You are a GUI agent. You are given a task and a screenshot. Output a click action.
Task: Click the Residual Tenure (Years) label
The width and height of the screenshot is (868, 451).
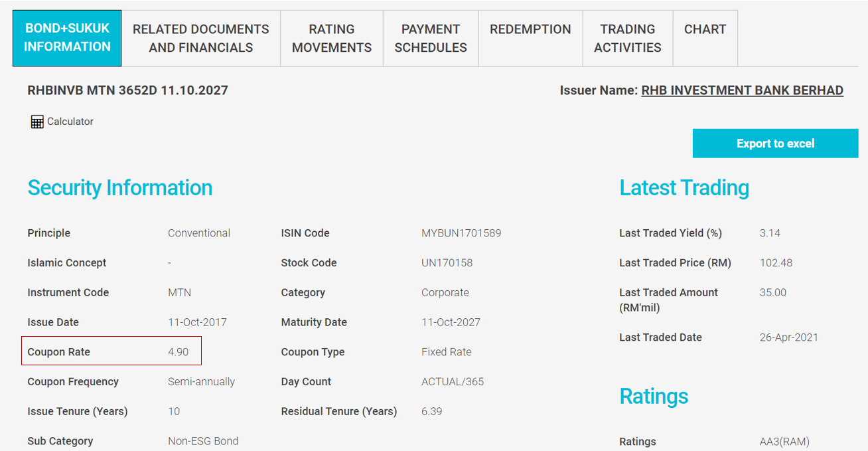pyautogui.click(x=339, y=412)
